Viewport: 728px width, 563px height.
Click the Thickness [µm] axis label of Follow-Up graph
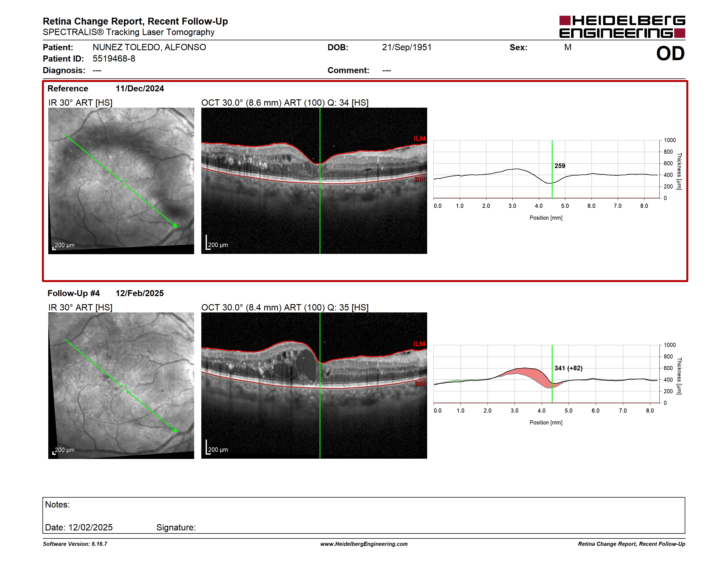[679, 376]
